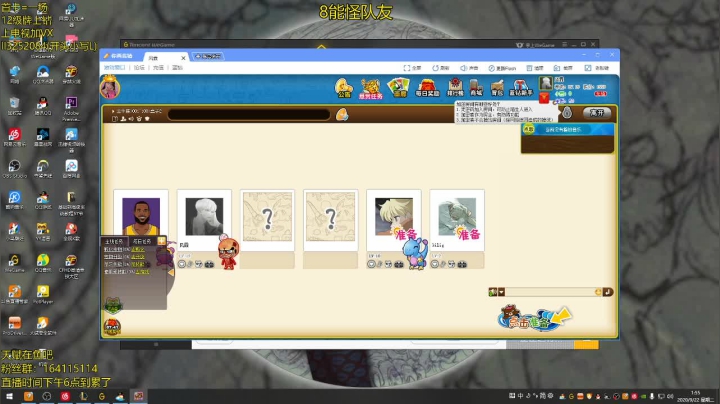Open the emoji picker in chat field
The width and height of the screenshot is (720, 404).
click(598, 292)
